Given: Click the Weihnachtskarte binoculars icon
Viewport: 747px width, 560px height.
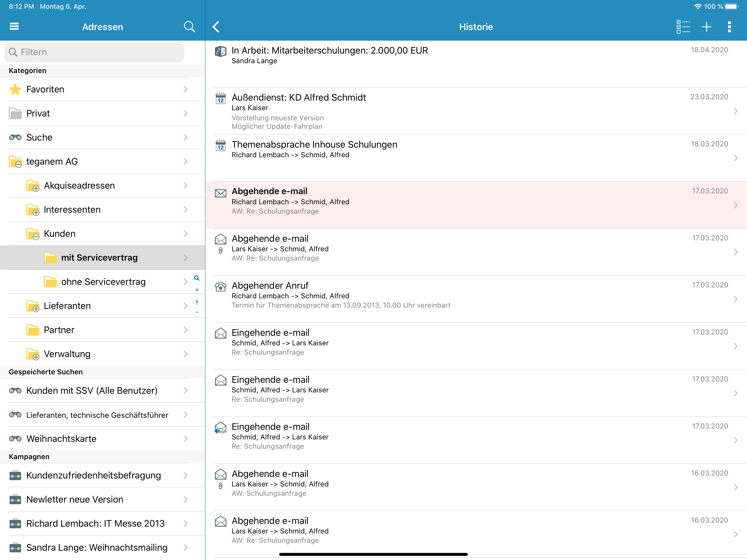Looking at the screenshot, I should 15,439.
